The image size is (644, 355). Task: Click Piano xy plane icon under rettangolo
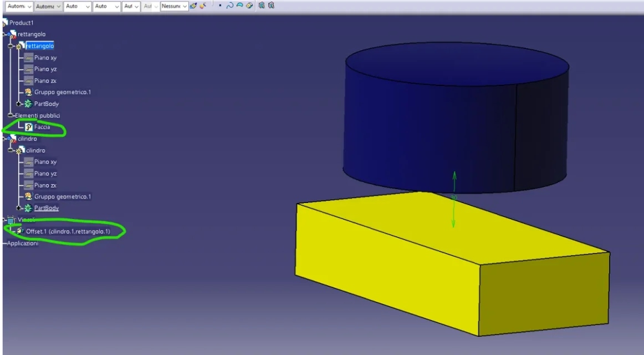pyautogui.click(x=28, y=58)
